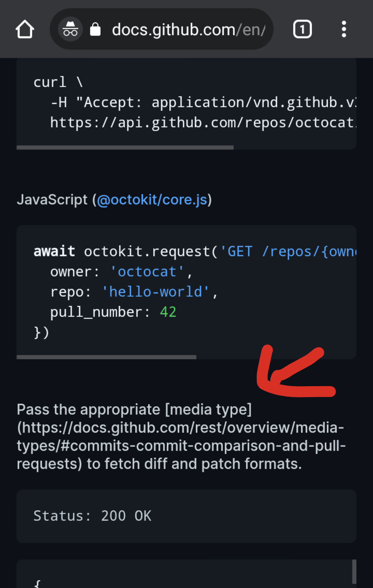The height and width of the screenshot is (588, 373).
Task: Open the tab switcher showing 1 tab
Action: pyautogui.click(x=302, y=29)
